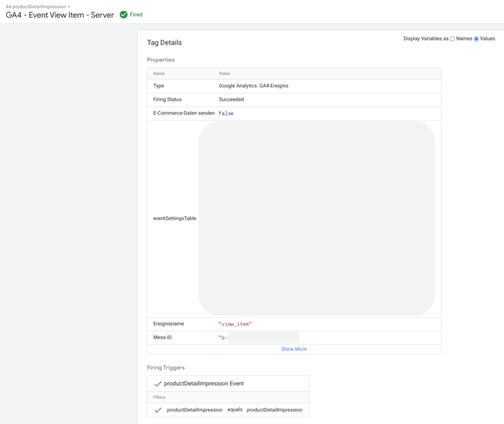Click the Properties section label
This screenshot has height=424, width=504.
[x=160, y=60]
